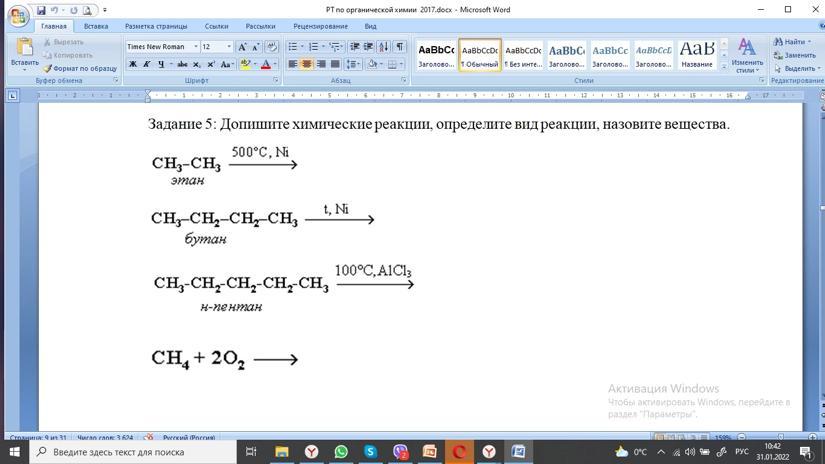Apply multilevel list formatting
This screenshot has width=825, height=464.
click(336, 47)
